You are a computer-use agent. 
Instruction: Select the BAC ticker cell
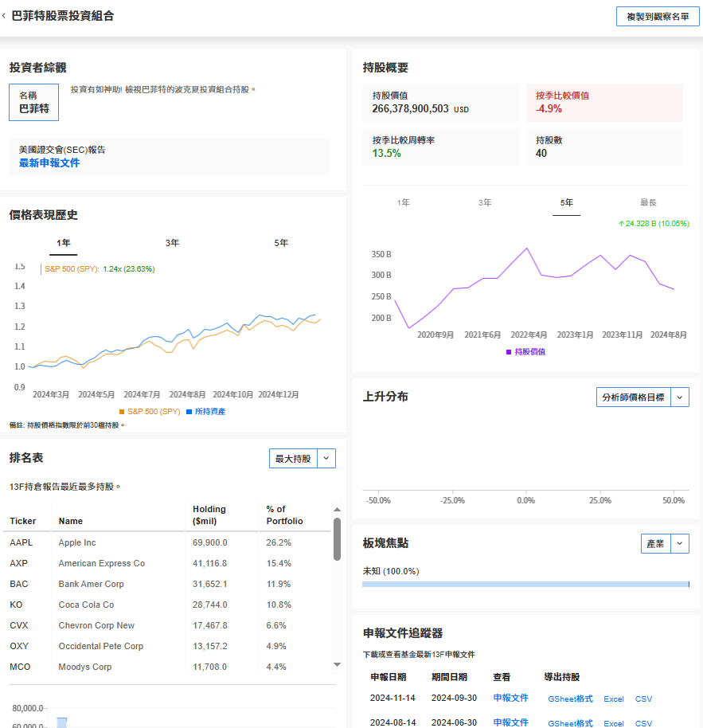tap(19, 584)
